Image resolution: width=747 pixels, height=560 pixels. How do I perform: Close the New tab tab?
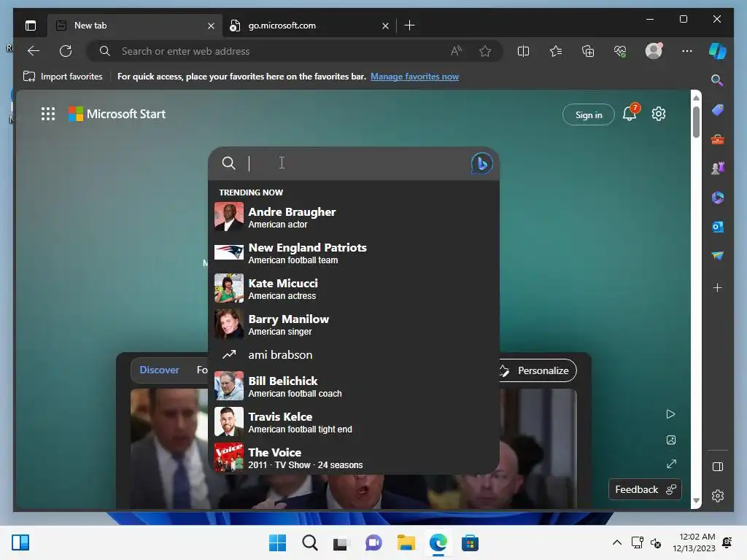coord(211,26)
